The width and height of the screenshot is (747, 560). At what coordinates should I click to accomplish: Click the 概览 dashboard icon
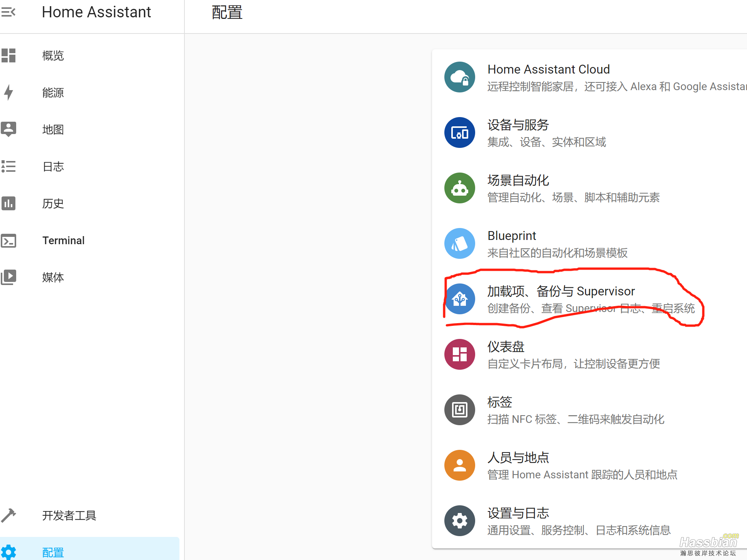tap(8, 55)
